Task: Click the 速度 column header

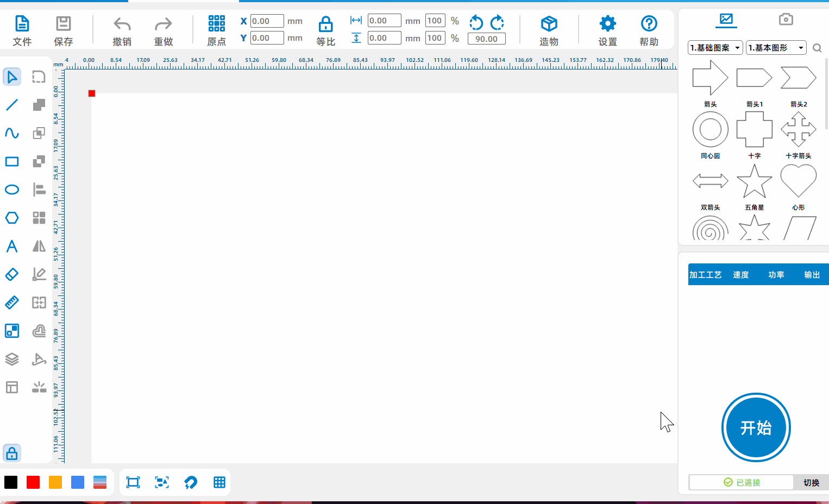Action: (x=741, y=275)
